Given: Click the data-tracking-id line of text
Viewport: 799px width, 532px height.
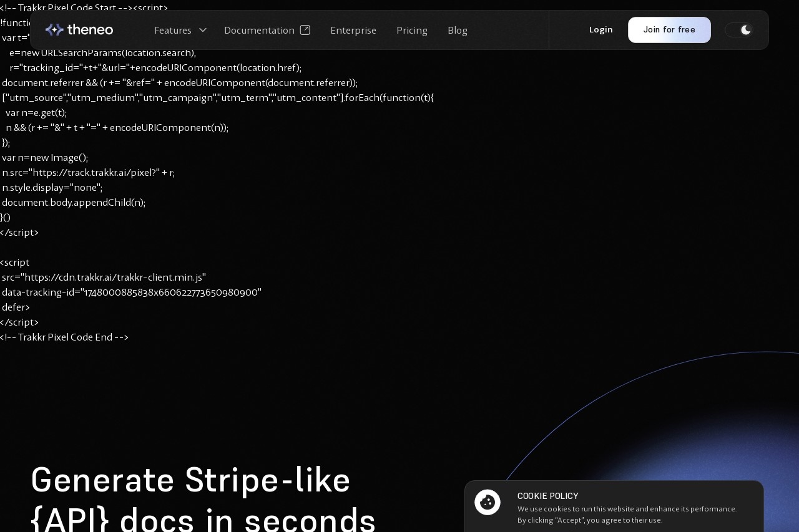Looking at the screenshot, I should 132,293.
